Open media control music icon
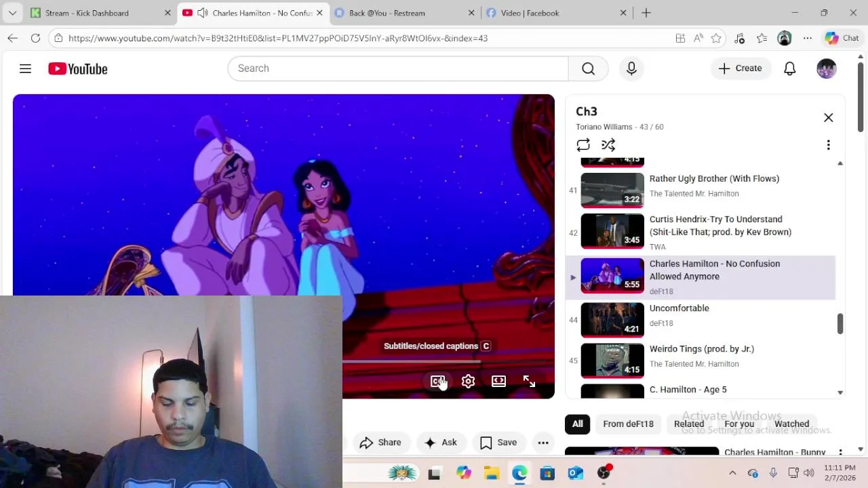The image size is (868, 488). 740,38
